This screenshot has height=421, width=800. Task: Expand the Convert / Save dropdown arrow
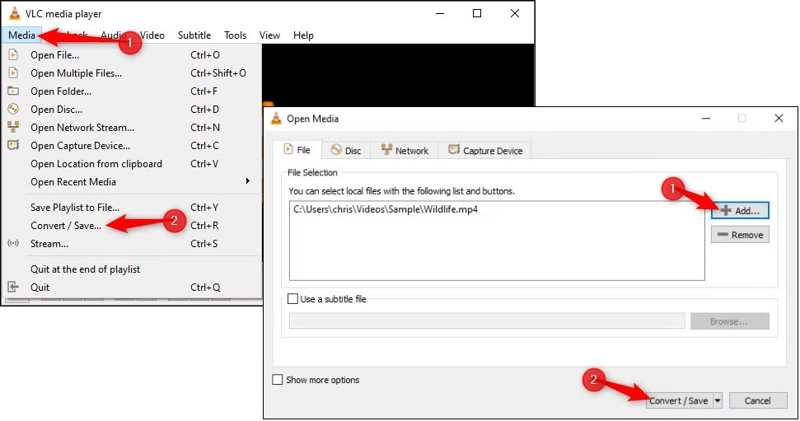(x=717, y=401)
